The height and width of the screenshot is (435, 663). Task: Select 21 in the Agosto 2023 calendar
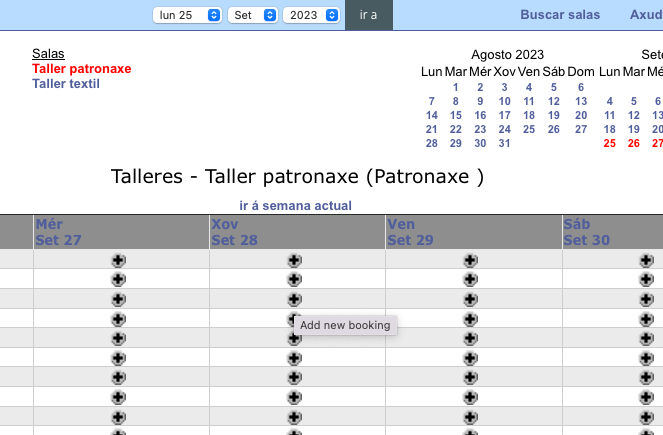click(431, 129)
